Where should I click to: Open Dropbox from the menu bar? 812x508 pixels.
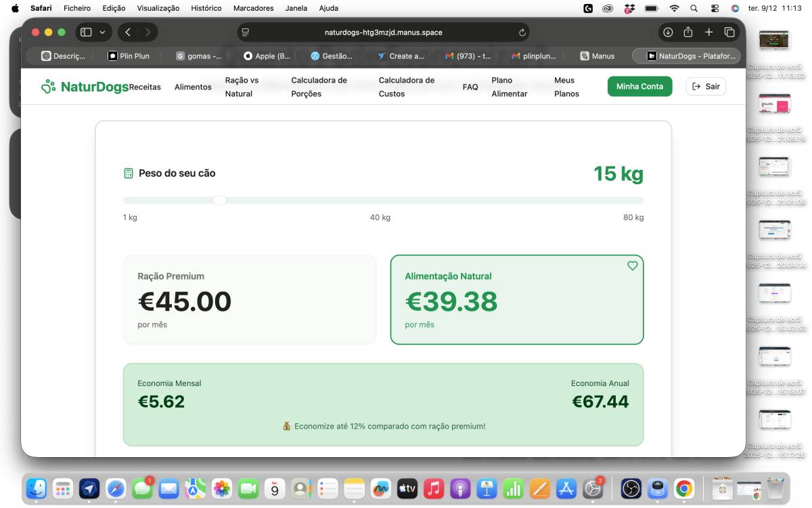[629, 8]
